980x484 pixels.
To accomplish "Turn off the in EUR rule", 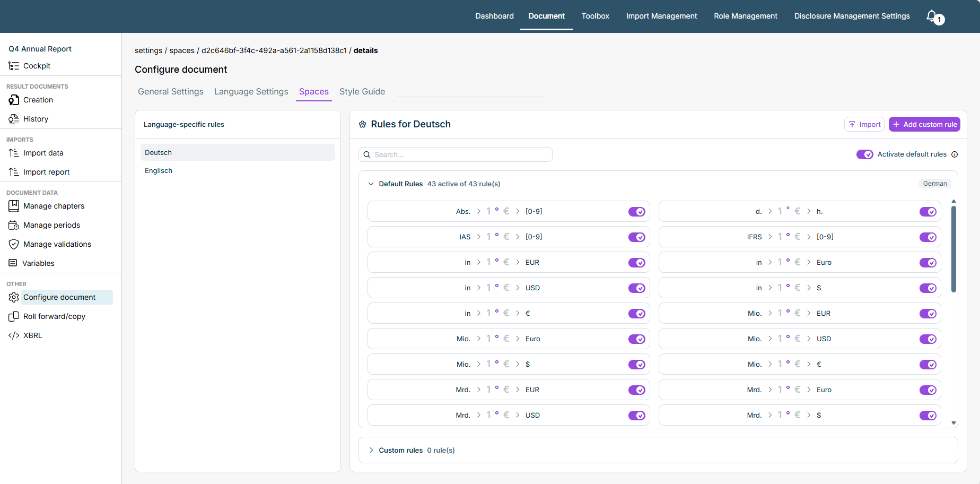I will pyautogui.click(x=636, y=263).
